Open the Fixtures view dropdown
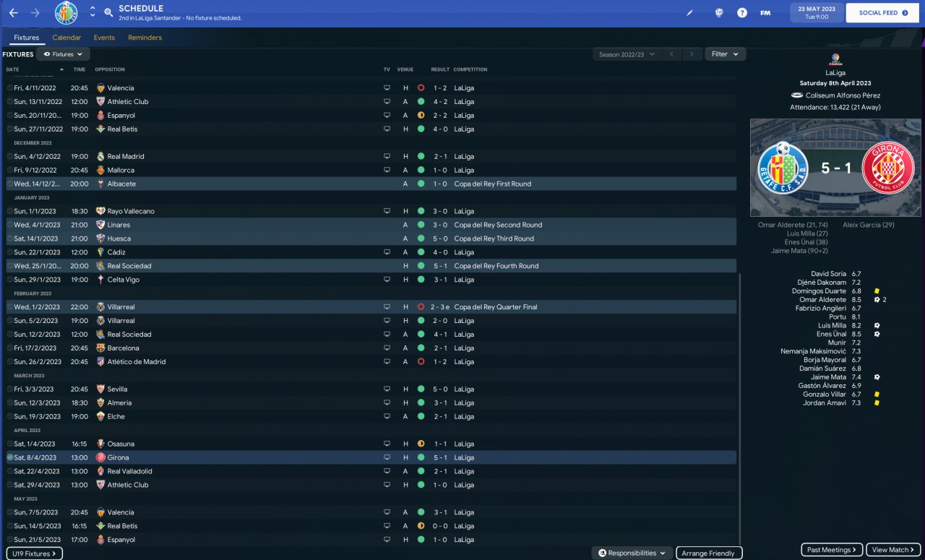 point(63,54)
